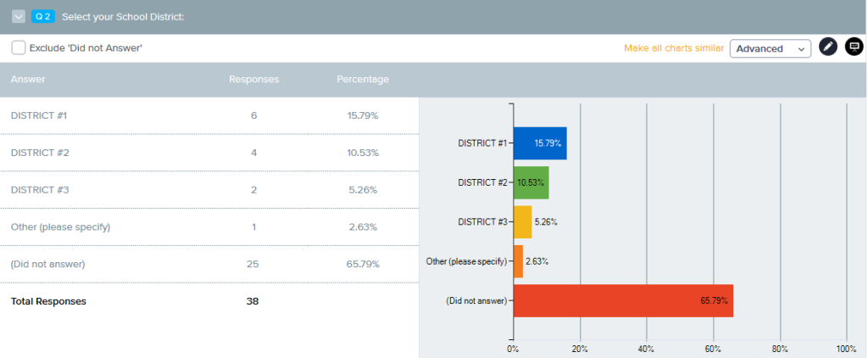Select the DISTRICT #3 table row label
This screenshot has height=358, width=868.
pyautogui.click(x=40, y=190)
